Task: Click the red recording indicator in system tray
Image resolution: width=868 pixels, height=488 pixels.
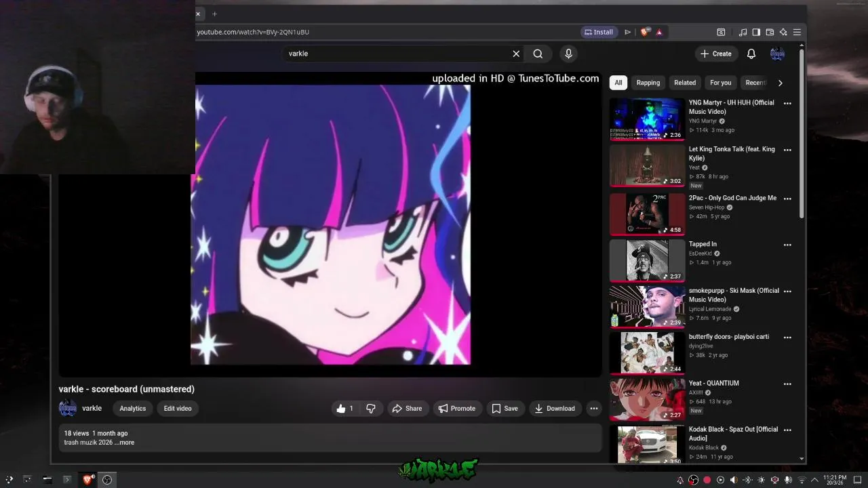Action: point(707,480)
